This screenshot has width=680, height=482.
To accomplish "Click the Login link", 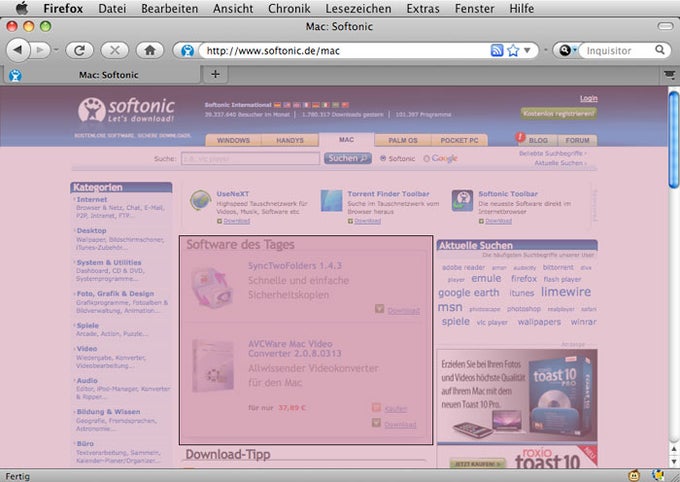I will pos(588,98).
